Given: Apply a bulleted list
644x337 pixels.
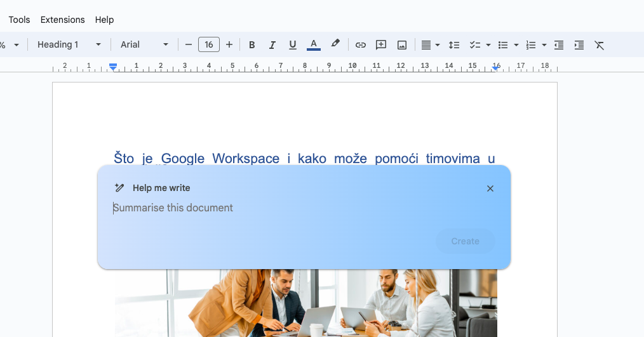Looking at the screenshot, I should [x=503, y=45].
